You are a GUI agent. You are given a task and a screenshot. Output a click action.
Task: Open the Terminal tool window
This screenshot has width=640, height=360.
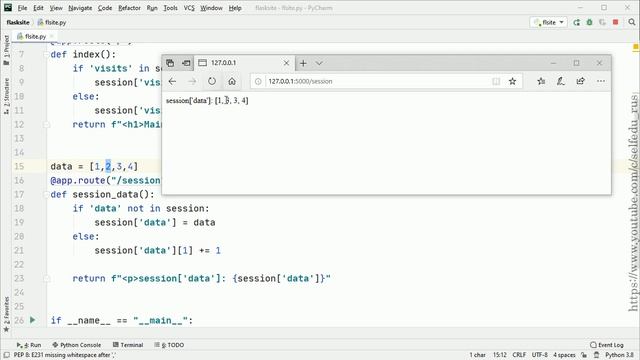click(128, 345)
